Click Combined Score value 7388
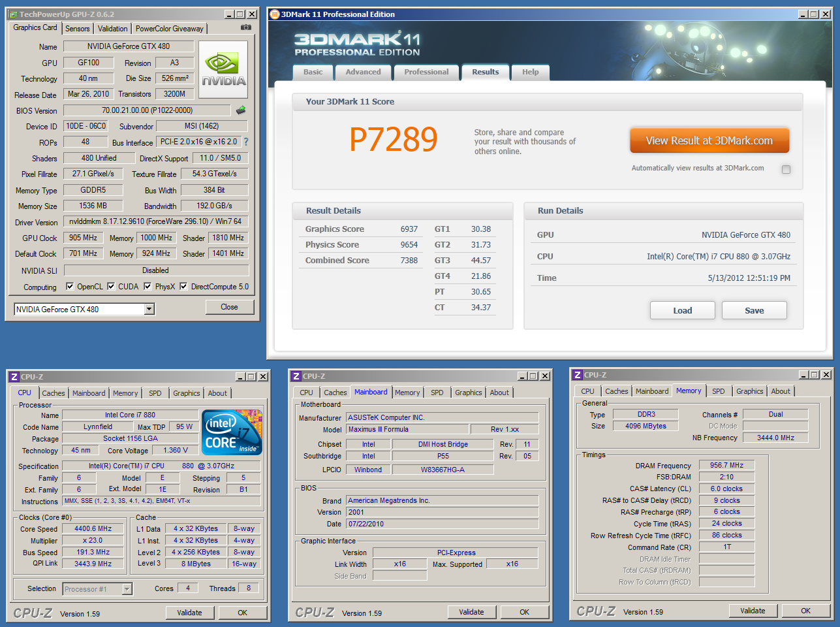This screenshot has width=840, height=627. pyautogui.click(x=409, y=261)
